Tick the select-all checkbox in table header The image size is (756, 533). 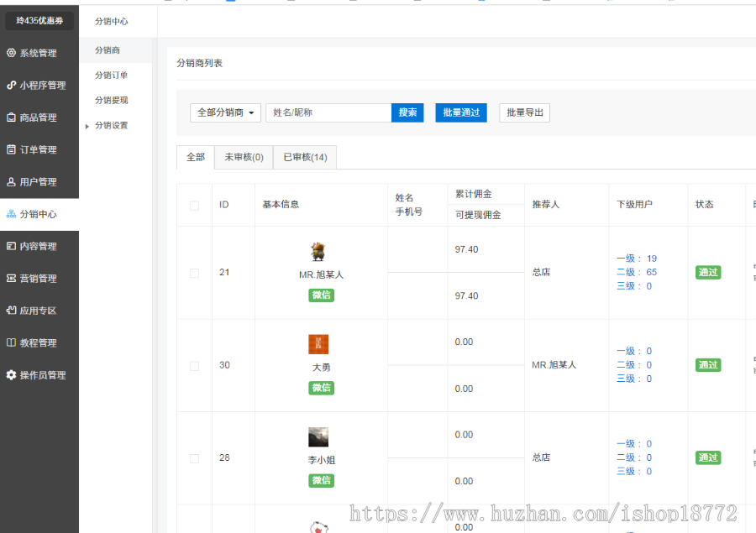[194, 204]
